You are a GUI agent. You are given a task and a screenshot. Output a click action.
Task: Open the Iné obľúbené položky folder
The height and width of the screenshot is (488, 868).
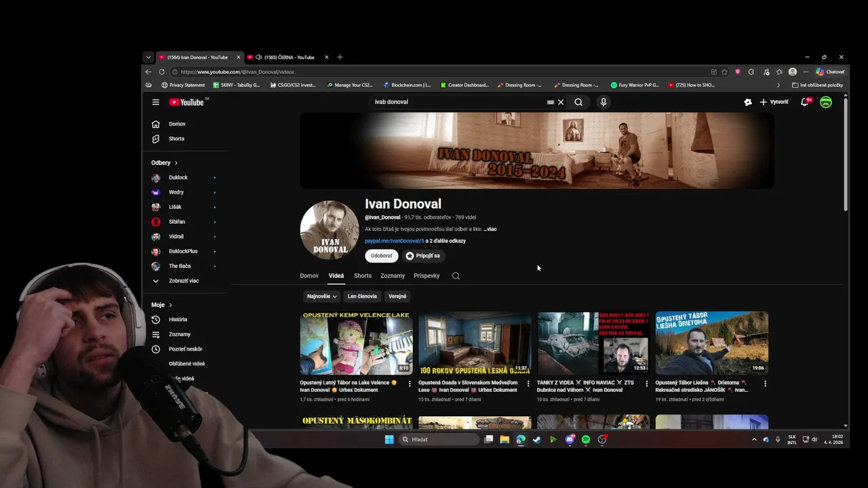click(817, 85)
